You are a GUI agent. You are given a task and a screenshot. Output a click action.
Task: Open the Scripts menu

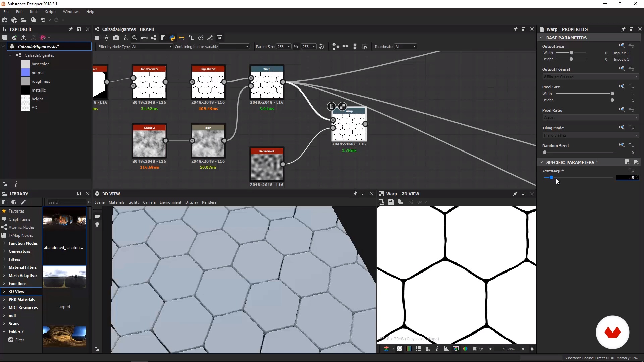pos(51,12)
